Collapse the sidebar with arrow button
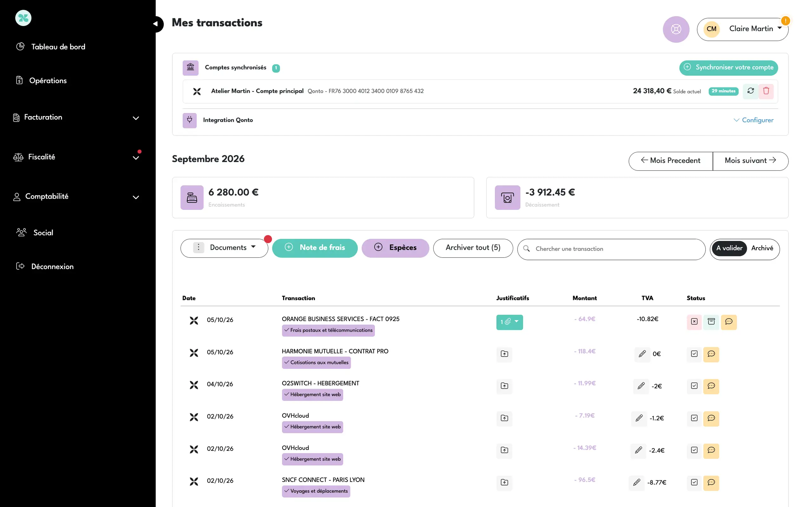 156,24
